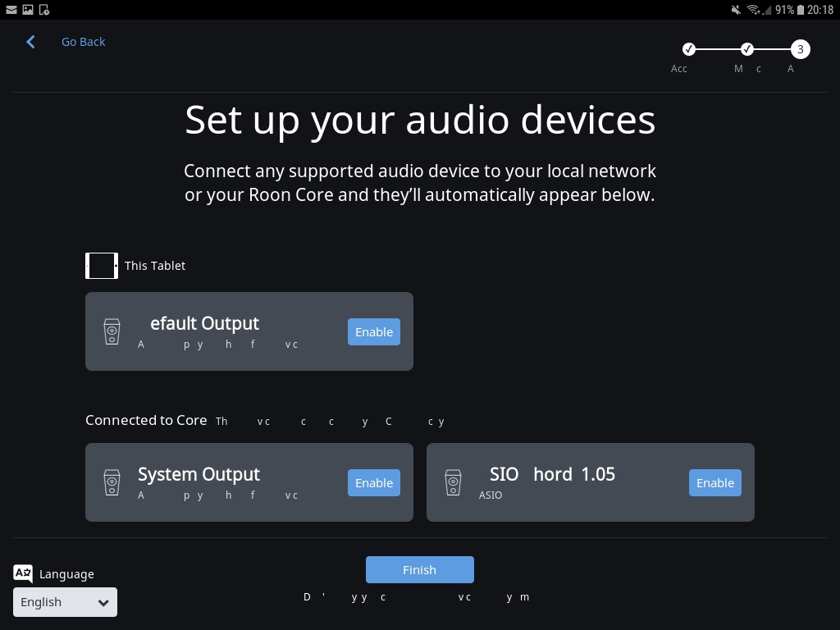The image size is (840, 630).
Task: Enable the ASIO Chord 1.05 device
Action: click(x=714, y=482)
